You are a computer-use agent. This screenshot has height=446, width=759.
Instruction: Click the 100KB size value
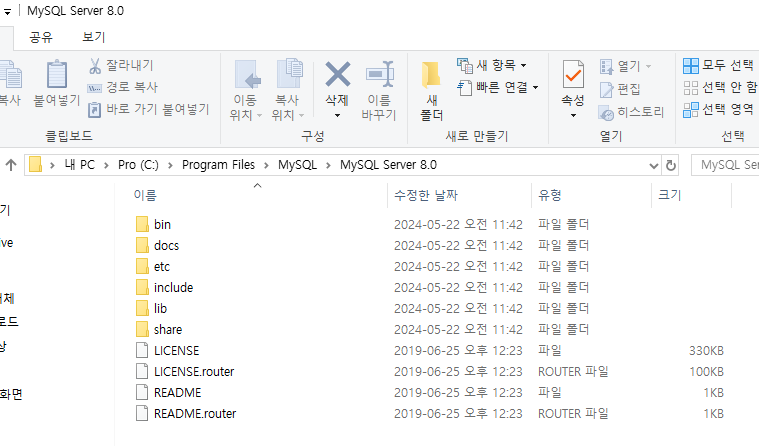click(706, 372)
